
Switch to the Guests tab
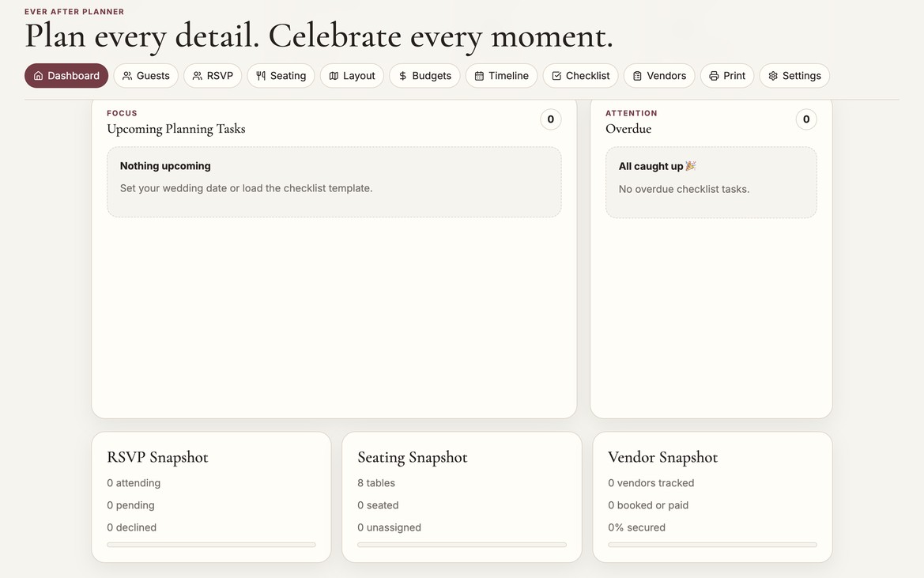145,76
